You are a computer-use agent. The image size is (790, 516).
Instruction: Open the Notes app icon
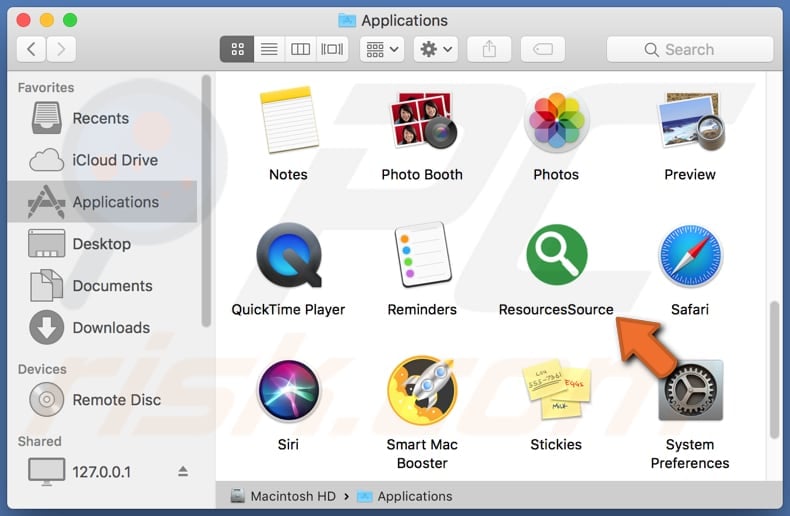[289, 120]
